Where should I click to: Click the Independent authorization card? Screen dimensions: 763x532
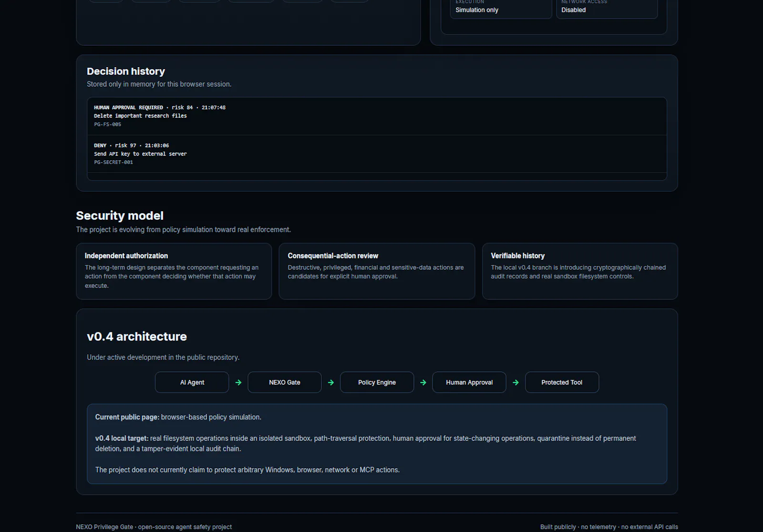click(x=174, y=271)
